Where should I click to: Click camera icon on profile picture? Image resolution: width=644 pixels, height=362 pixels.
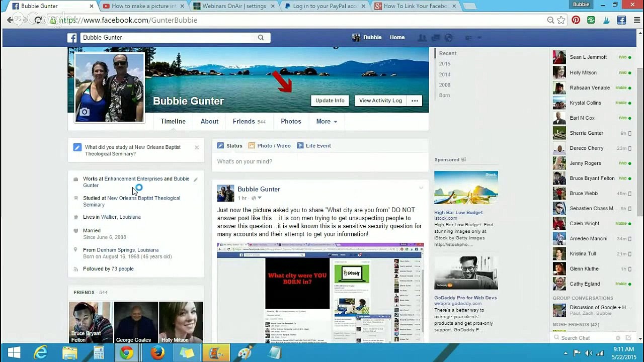pos(85,112)
